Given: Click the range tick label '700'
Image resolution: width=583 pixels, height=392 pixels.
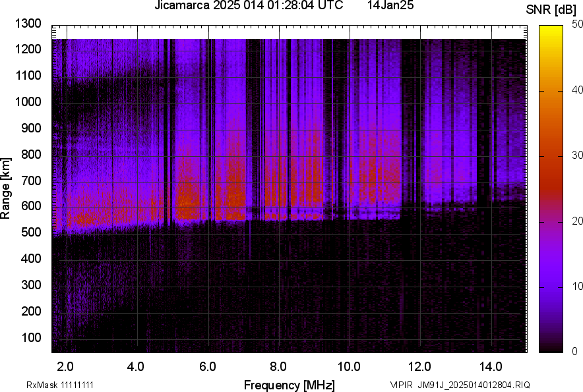Looking at the screenshot, I should tap(31, 181).
